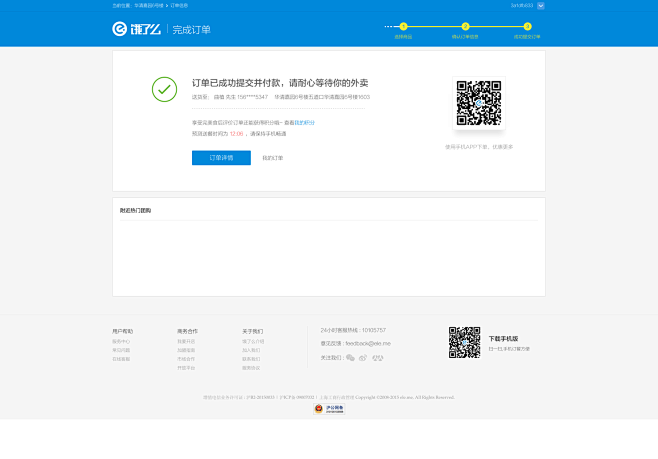The image size is (658, 459).
Task: Open 服务中心 in the footer
Action: coord(121,342)
